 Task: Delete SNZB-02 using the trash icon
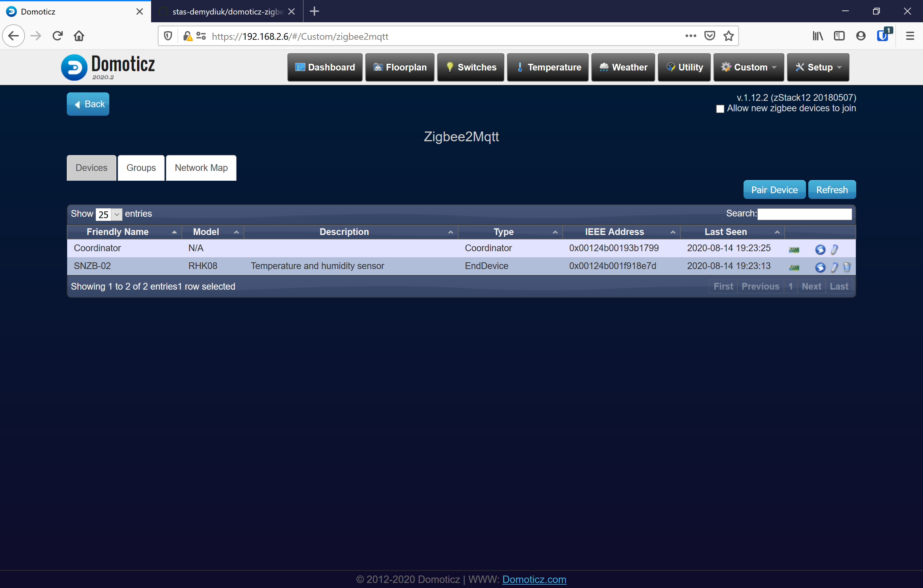[847, 267]
